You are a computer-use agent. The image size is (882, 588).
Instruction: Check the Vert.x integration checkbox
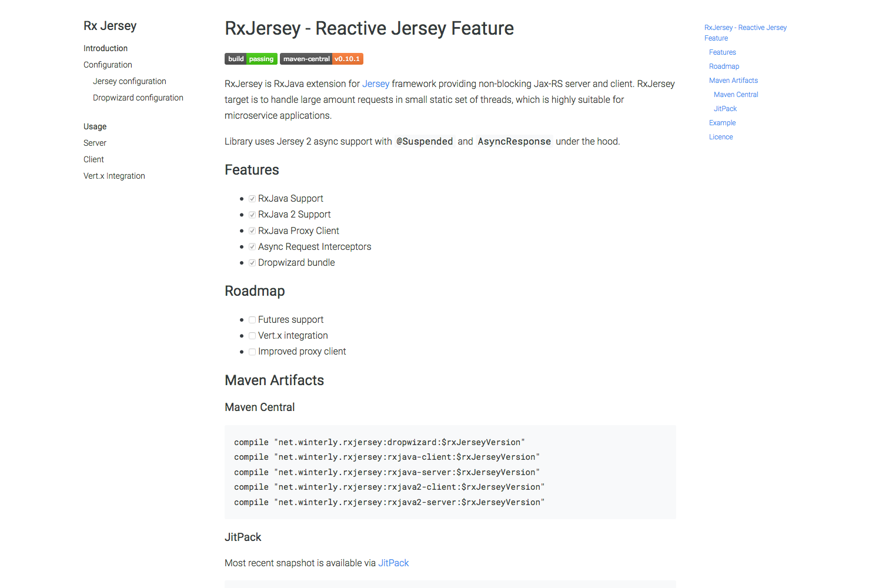[x=252, y=336]
